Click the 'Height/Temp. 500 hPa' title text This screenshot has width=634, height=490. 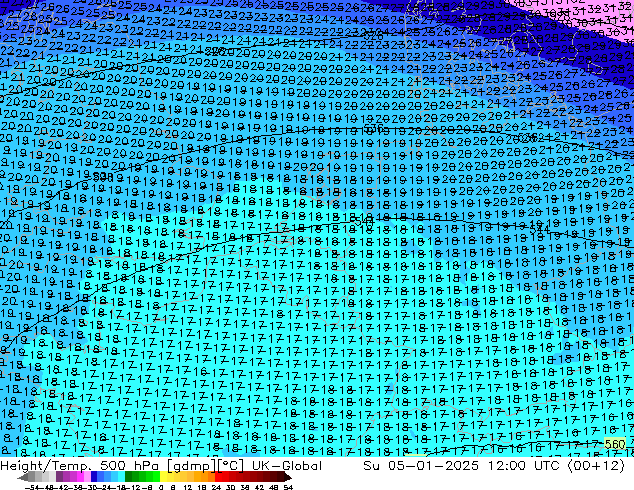point(79,466)
